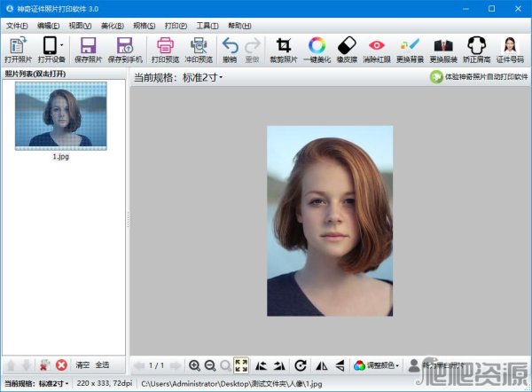Click the 裁剪照片 crop tool icon
This screenshot has height=392, width=532.
284,46
